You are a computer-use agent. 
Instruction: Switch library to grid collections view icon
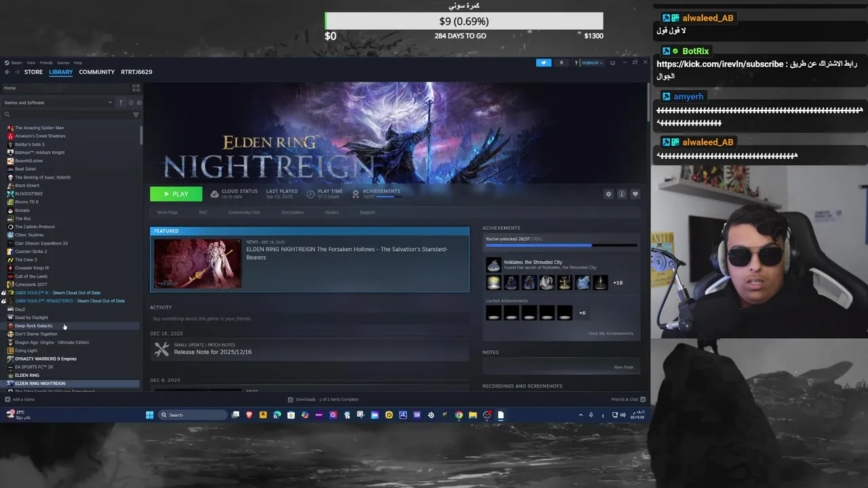pos(136,87)
